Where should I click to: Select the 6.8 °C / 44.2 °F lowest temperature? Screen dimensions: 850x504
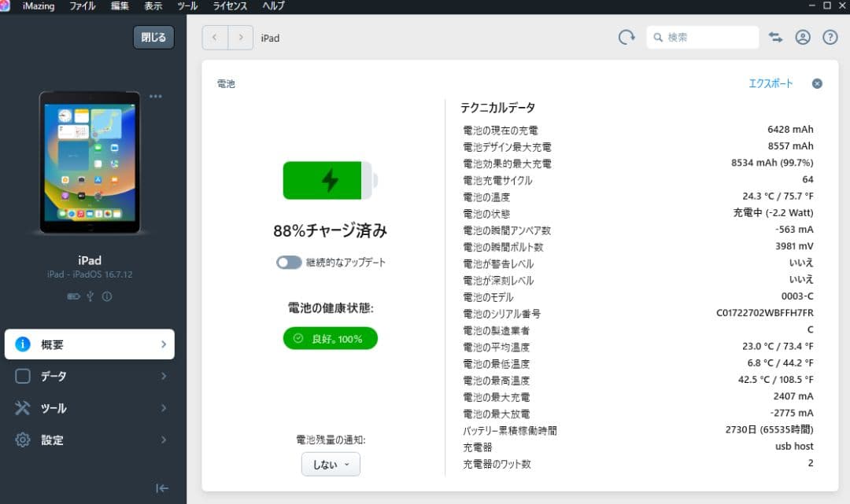pos(780,363)
